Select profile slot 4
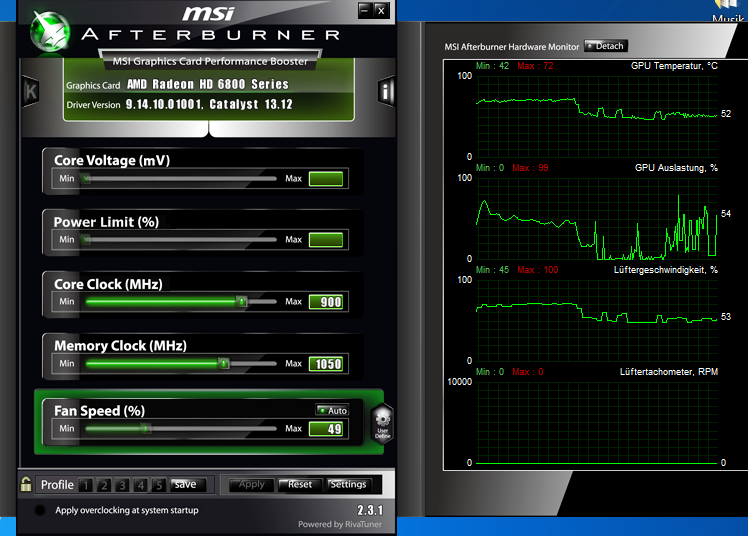Image resolution: width=748 pixels, height=537 pixels. 141,485
